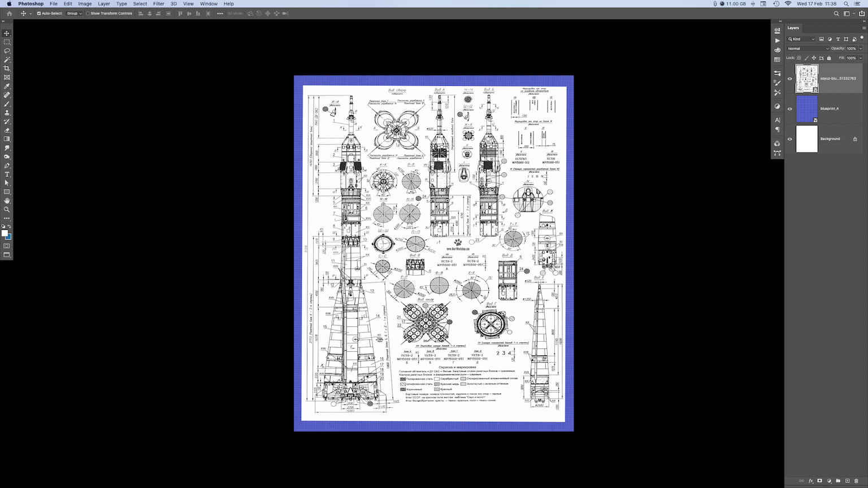Enable Show Transform Controls checkbox
This screenshot has width=868, height=488.
[x=88, y=14]
